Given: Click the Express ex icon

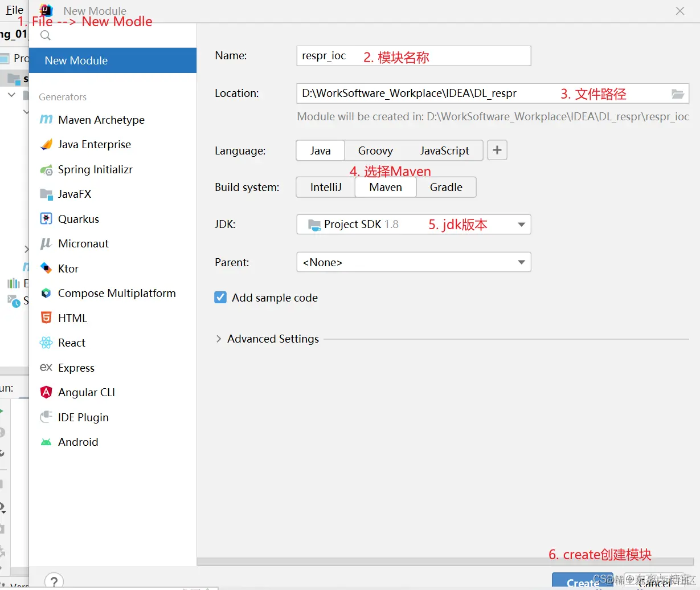Looking at the screenshot, I should pos(46,368).
